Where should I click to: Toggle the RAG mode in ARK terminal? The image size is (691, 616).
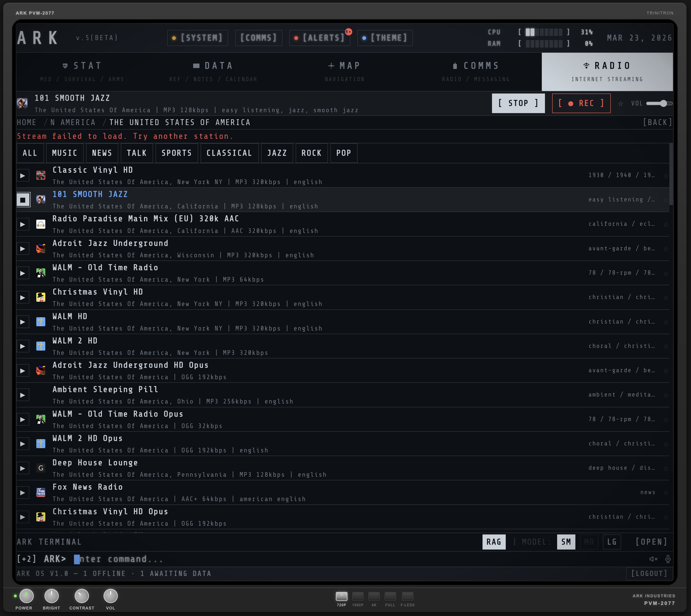[494, 542]
